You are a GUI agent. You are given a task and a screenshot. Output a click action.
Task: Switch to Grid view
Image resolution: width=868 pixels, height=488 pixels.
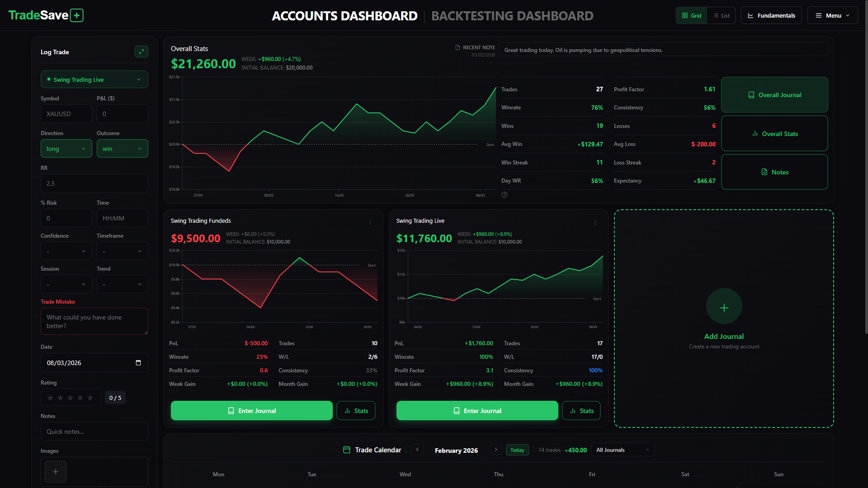tap(692, 15)
